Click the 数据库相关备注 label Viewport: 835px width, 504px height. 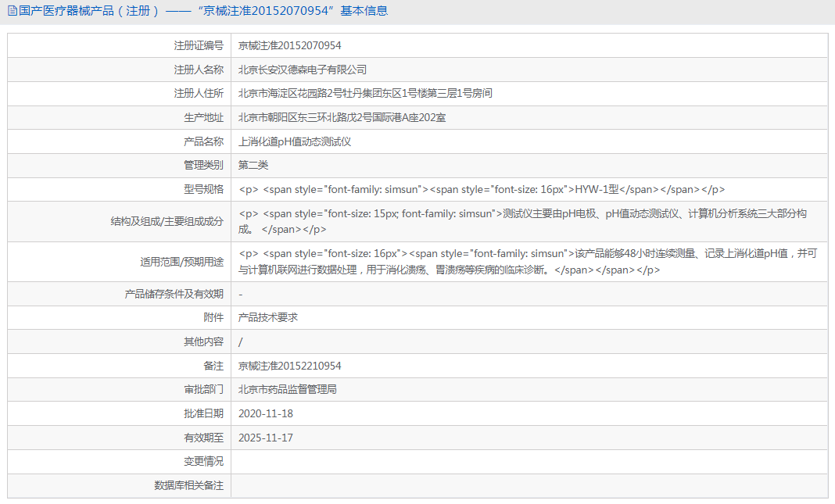(x=189, y=485)
